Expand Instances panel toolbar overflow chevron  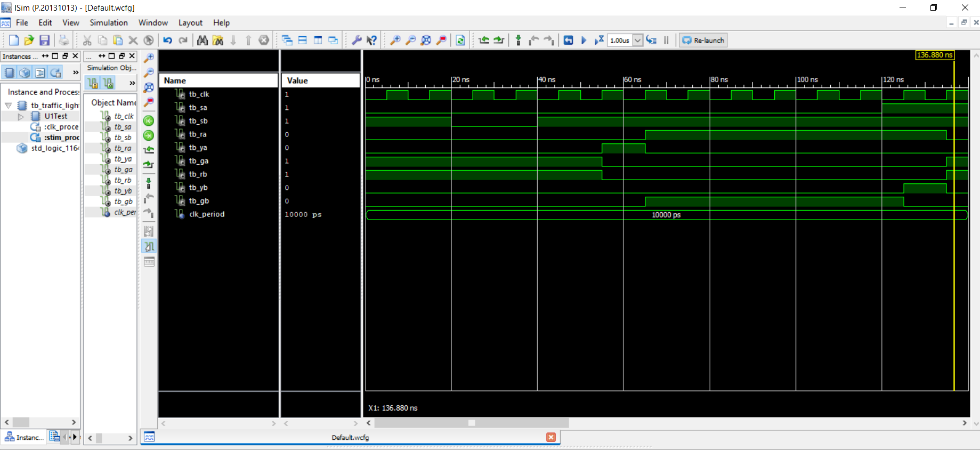point(75,72)
